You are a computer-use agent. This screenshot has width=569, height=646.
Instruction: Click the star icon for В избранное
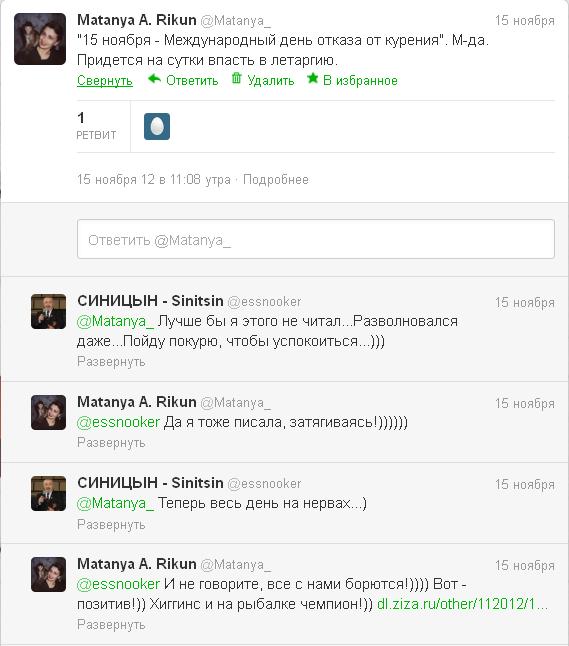pos(313,78)
